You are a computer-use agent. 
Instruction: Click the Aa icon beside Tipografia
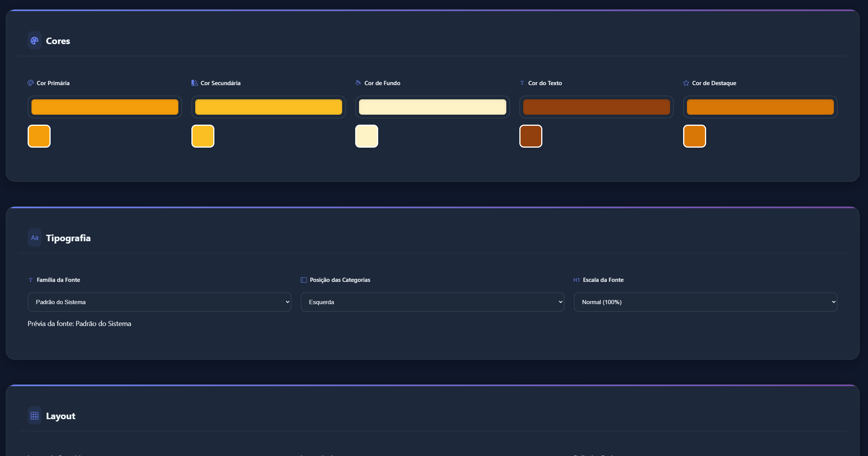click(35, 238)
